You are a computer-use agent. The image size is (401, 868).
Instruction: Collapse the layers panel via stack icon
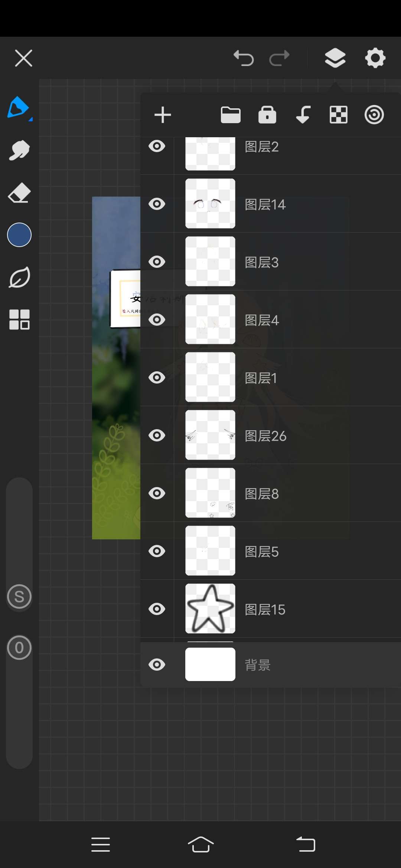335,58
